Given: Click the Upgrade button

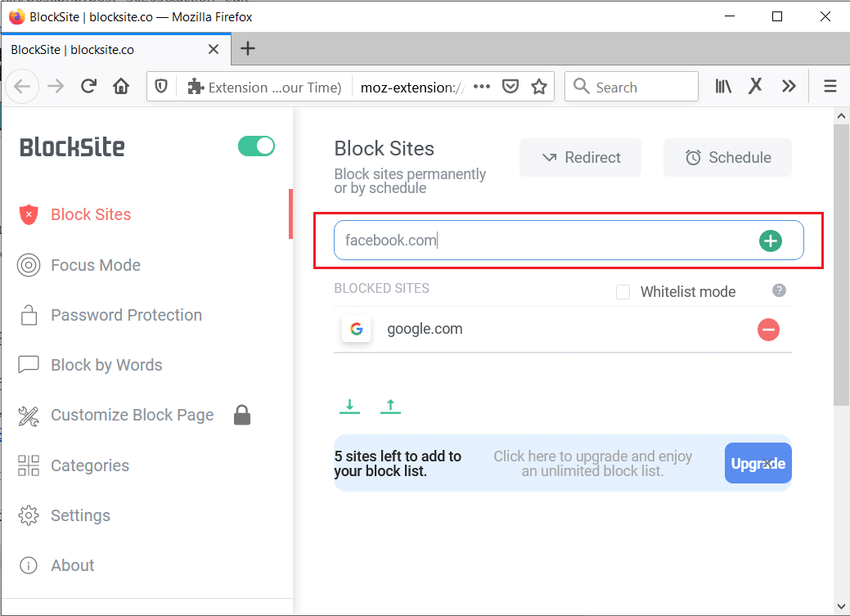Looking at the screenshot, I should coord(758,463).
